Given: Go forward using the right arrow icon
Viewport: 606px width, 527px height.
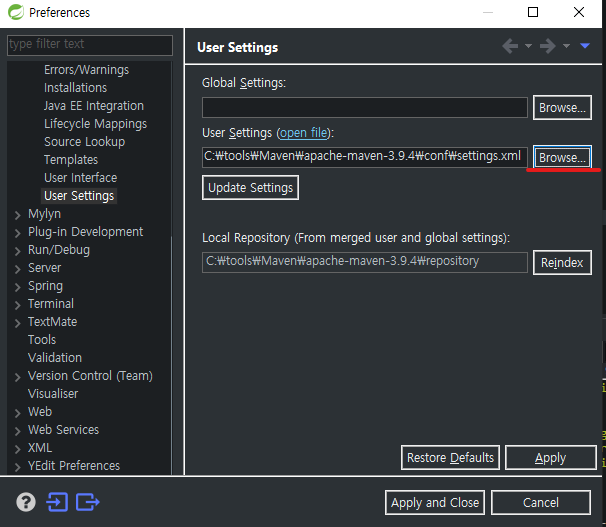Looking at the screenshot, I should tap(548, 46).
